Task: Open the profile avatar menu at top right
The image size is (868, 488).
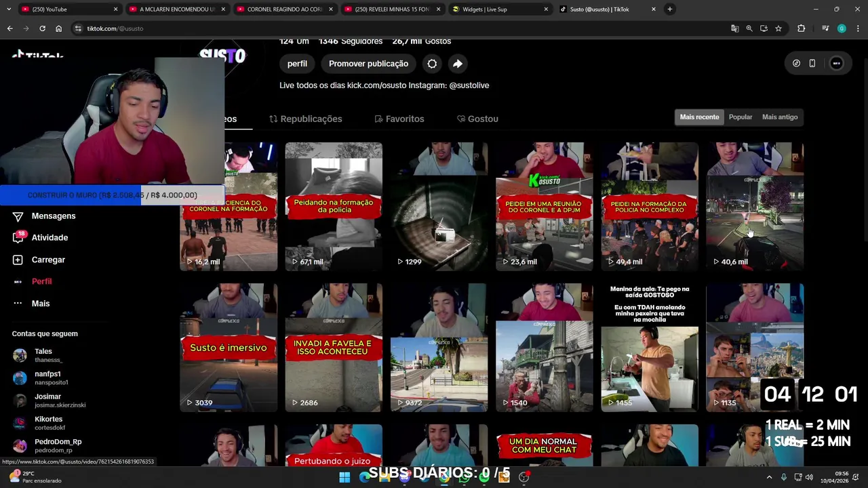Action: [836, 63]
